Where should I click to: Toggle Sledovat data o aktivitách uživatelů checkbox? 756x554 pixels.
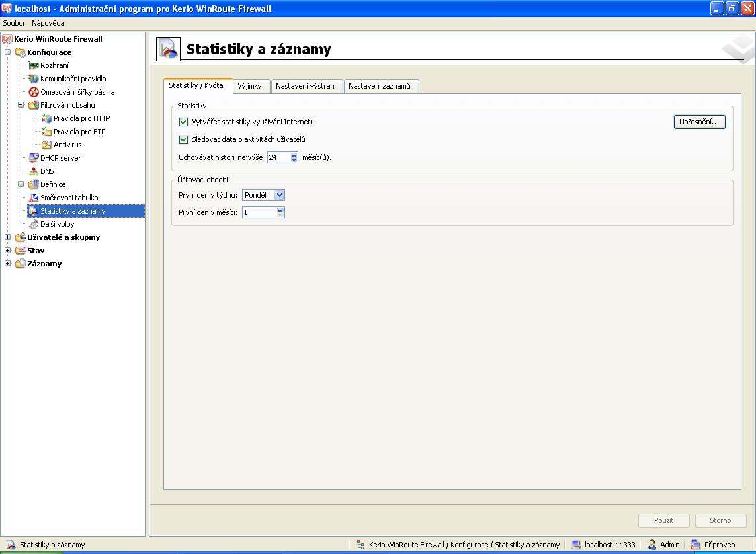183,139
